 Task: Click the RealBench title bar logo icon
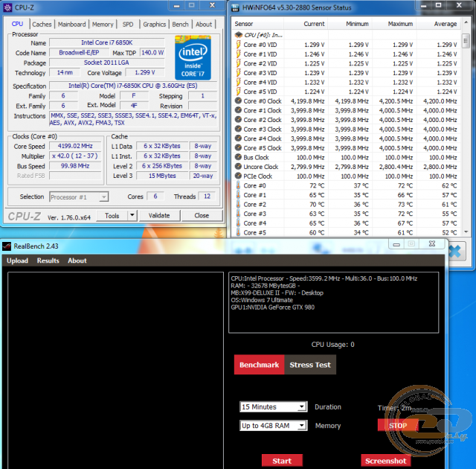pyautogui.click(x=7, y=246)
